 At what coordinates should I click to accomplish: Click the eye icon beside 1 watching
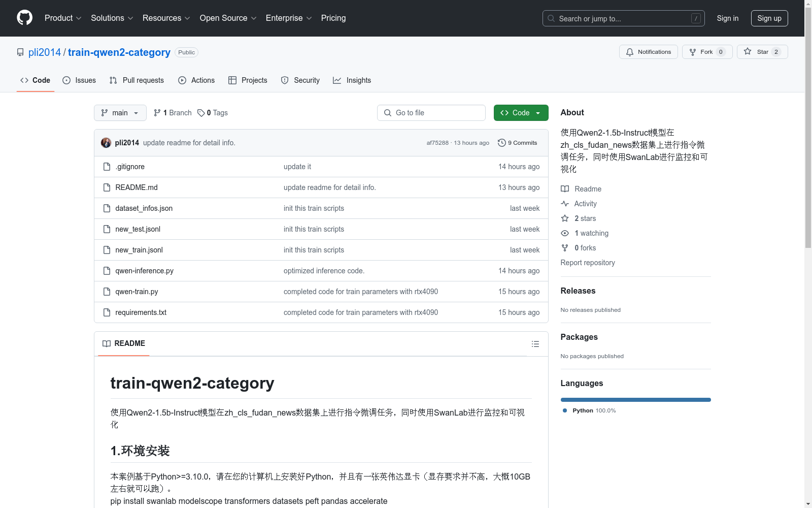[565, 233]
